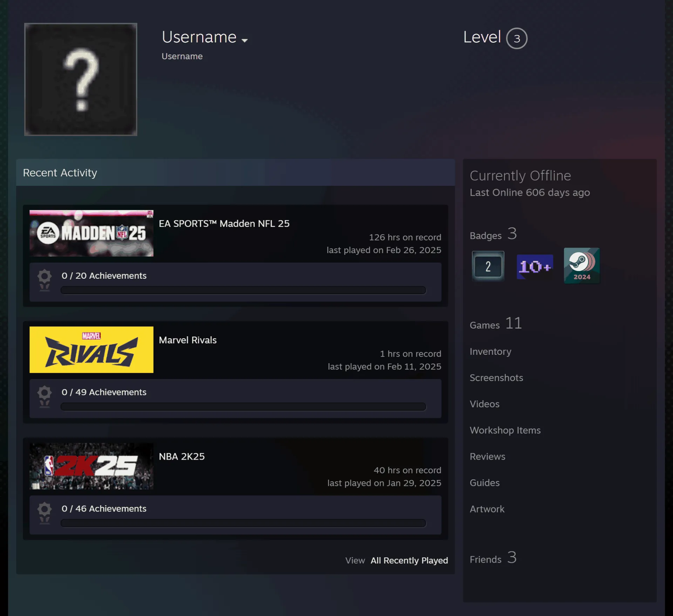Image resolution: width=673 pixels, height=616 pixels.
Task: Go to Screenshots in the sidebar
Action: [x=496, y=378]
